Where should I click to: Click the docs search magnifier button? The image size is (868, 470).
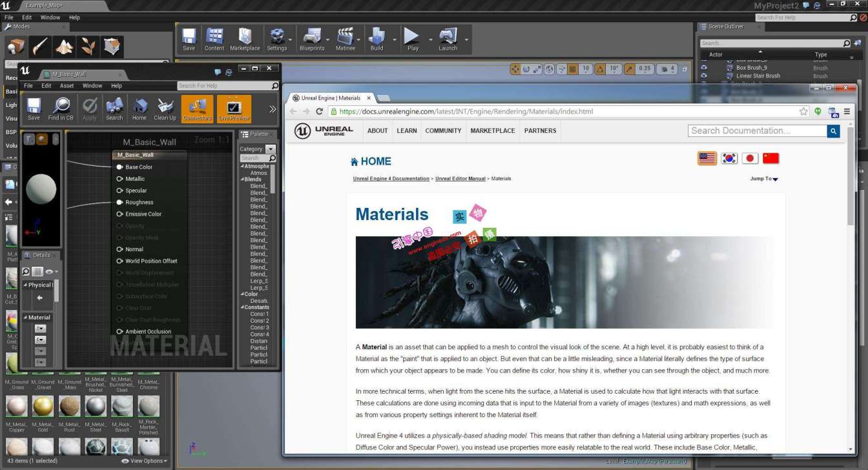click(x=834, y=131)
